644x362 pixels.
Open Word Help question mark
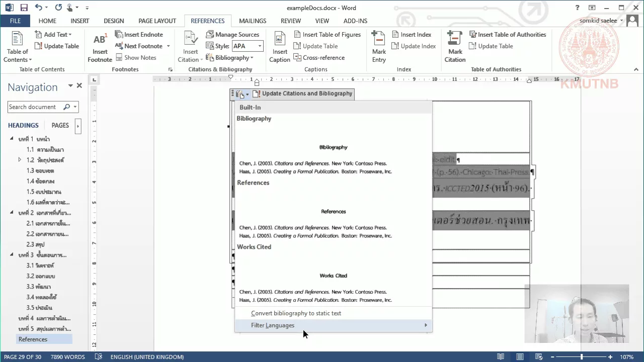[x=578, y=8]
